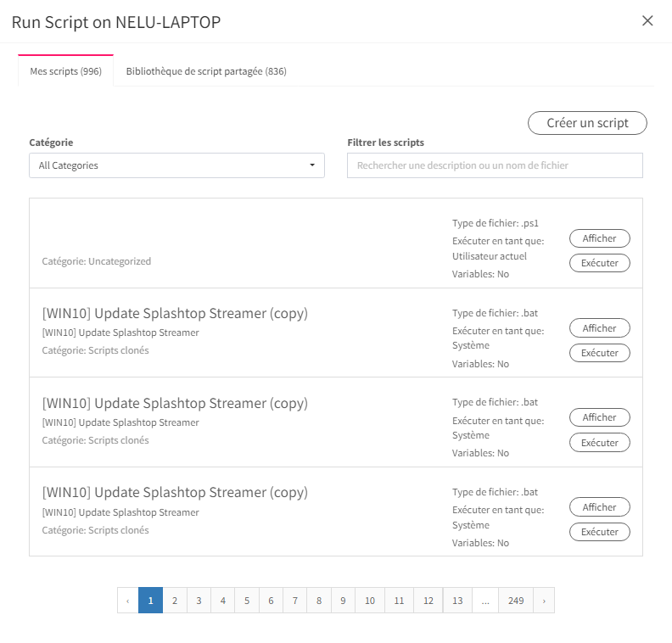Click the pagination ellipsis item

click(x=485, y=601)
